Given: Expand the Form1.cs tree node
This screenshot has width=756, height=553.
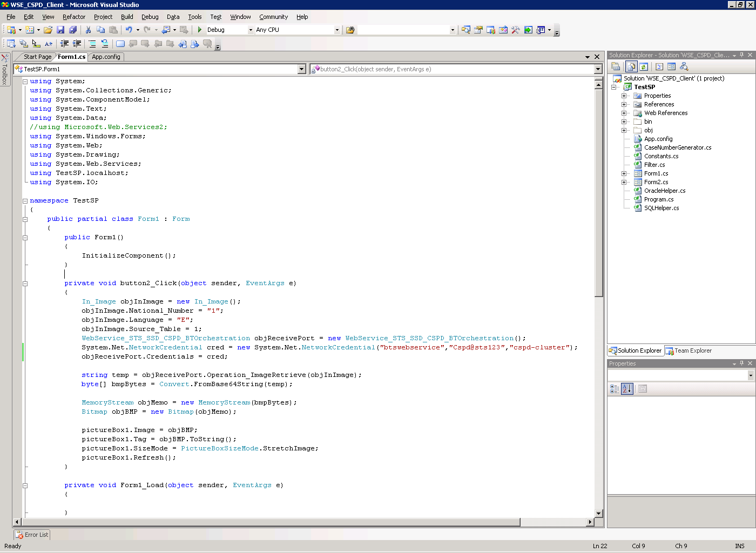Looking at the screenshot, I should [x=624, y=173].
